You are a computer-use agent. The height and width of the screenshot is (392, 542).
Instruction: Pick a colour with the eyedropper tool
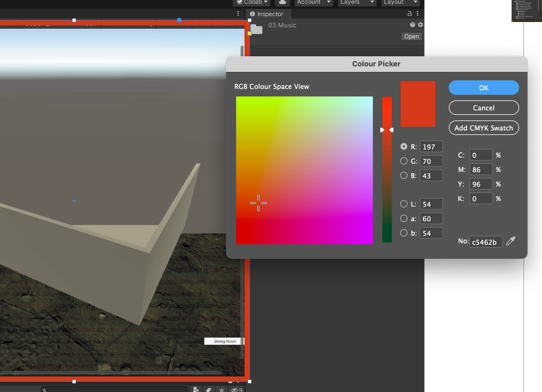click(511, 241)
